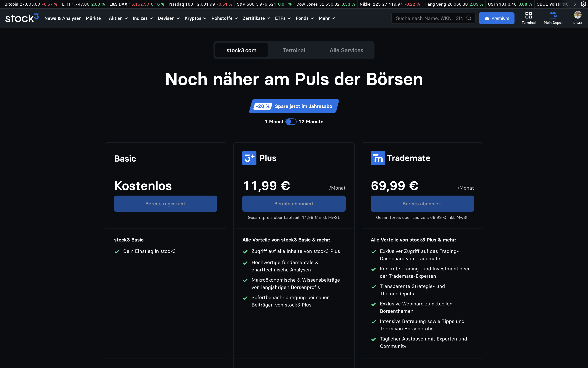Screen dimensions: 588x368
Task: Click the blue Premium button
Action: tap(496, 18)
